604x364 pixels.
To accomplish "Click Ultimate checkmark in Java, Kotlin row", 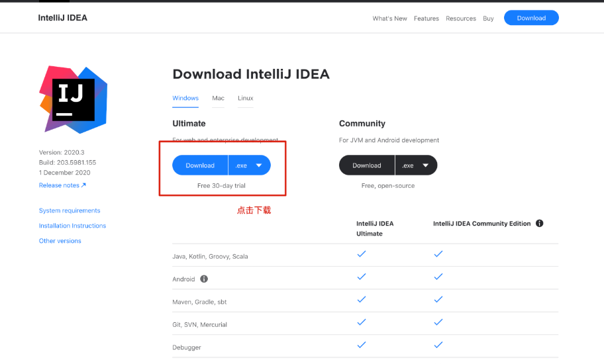I will click(x=362, y=254).
